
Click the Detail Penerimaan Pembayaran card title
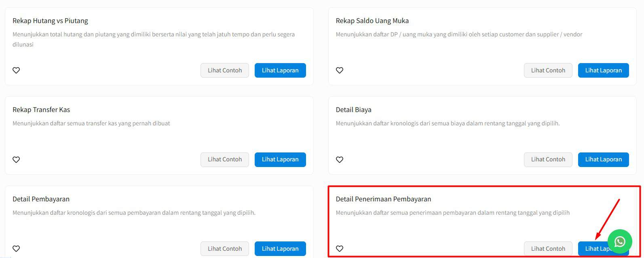(x=383, y=199)
